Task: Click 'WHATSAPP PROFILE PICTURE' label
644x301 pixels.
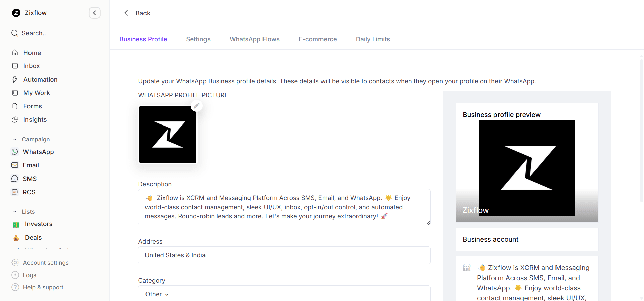Action: pyautogui.click(x=183, y=95)
